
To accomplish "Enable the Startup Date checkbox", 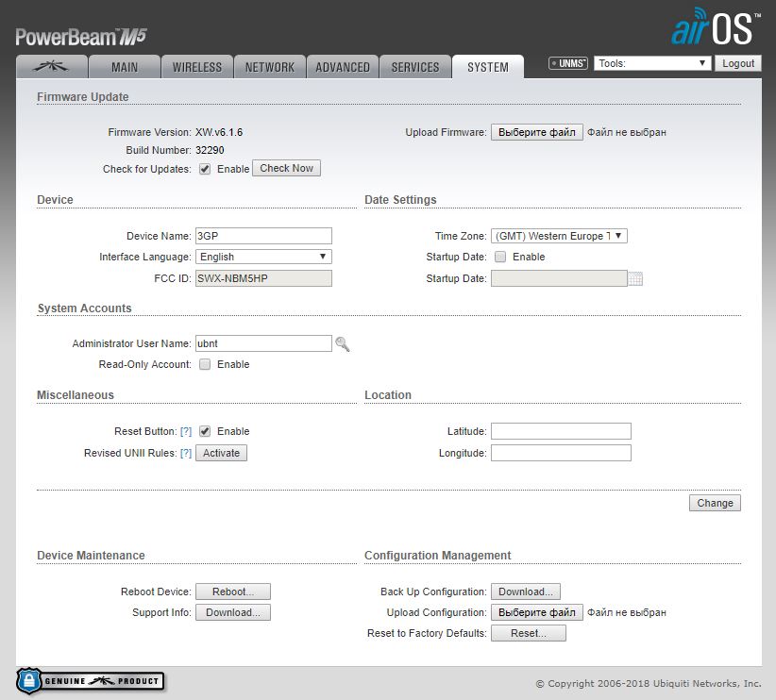I will click(x=500, y=257).
